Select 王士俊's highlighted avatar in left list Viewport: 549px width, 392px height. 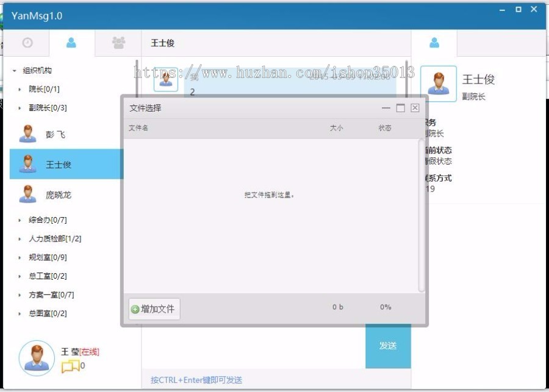pos(27,163)
